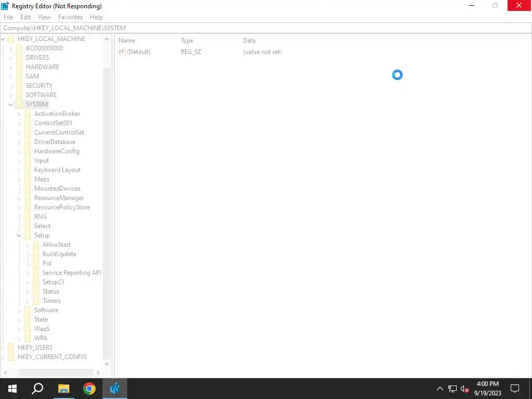Viewport: 532px width, 399px height.
Task: Select the ActivationBroker folder icon
Action: [x=28, y=114]
